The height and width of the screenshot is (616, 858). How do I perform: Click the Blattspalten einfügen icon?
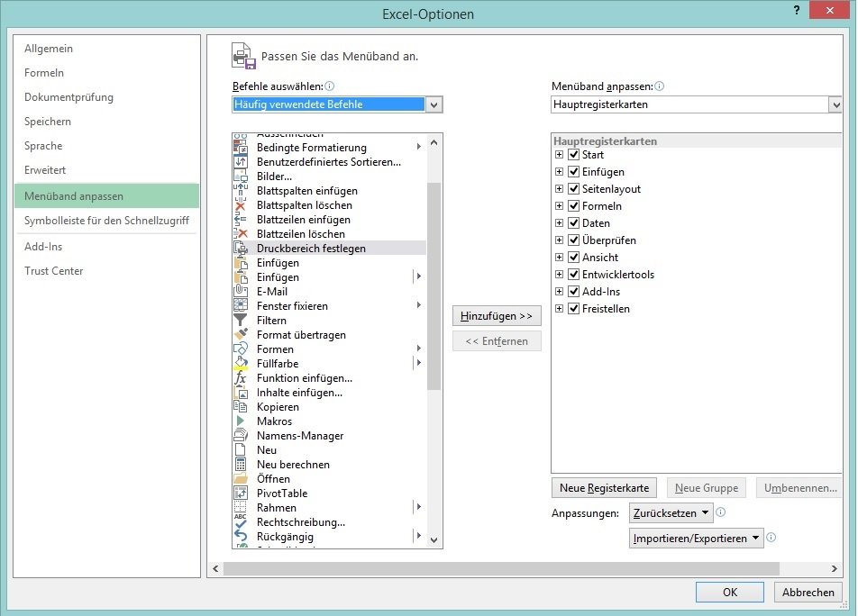point(241,191)
